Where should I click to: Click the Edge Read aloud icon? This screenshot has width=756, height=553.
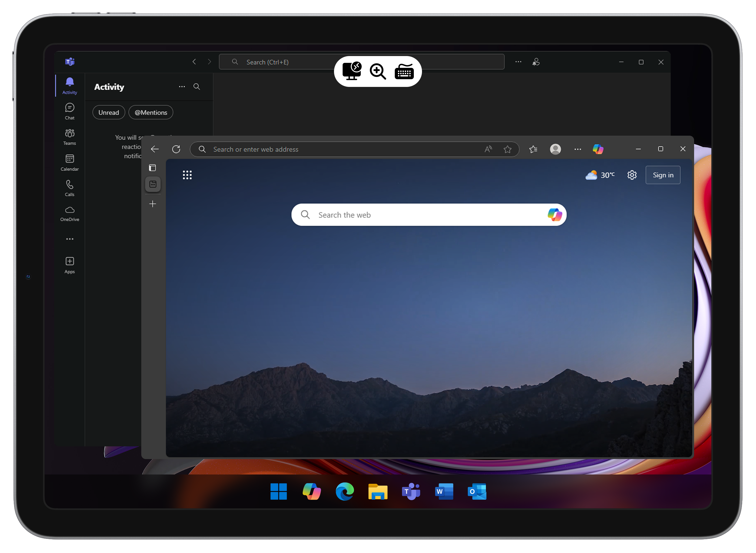pos(488,149)
